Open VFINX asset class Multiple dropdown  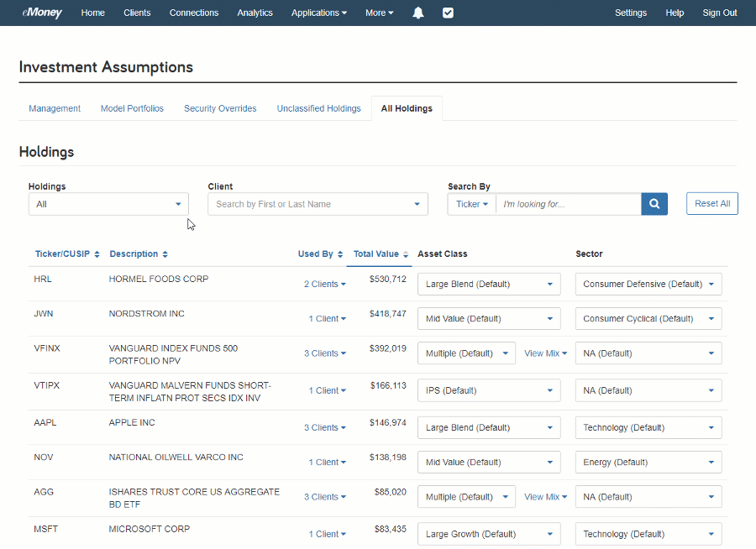[466, 353]
